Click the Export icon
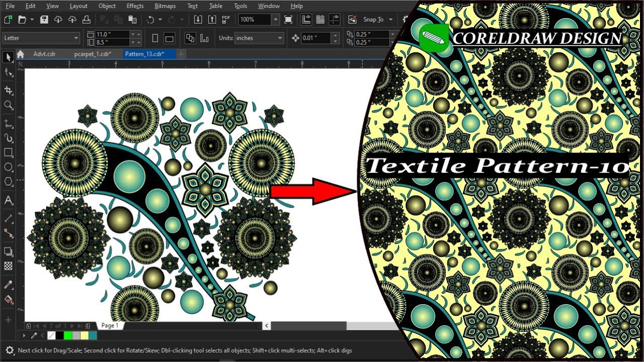644x362 pixels. (212, 20)
